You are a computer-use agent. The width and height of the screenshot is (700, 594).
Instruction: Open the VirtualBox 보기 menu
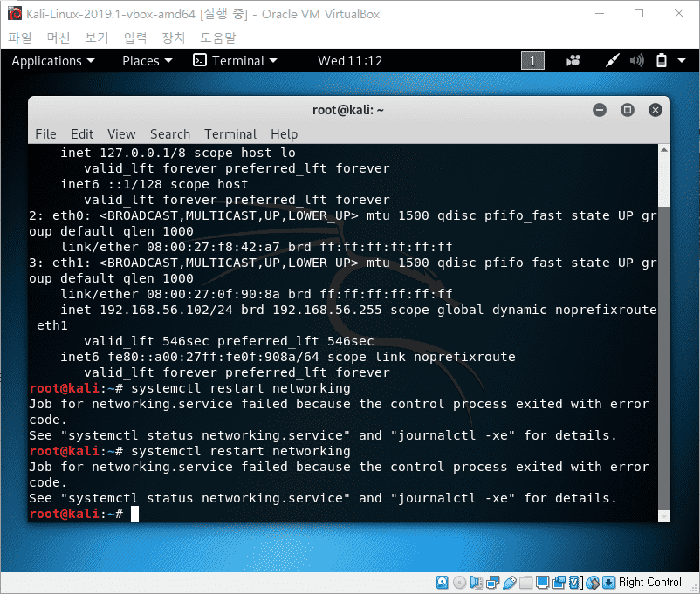(97, 38)
